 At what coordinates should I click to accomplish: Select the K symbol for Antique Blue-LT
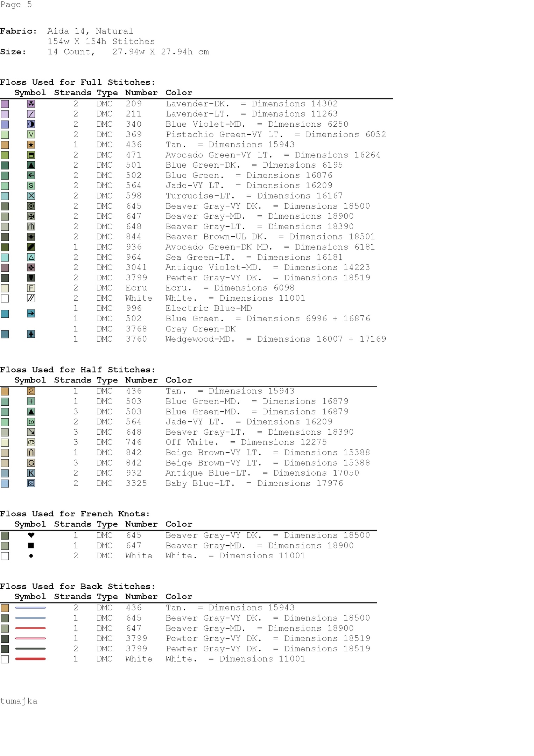[31, 473]
